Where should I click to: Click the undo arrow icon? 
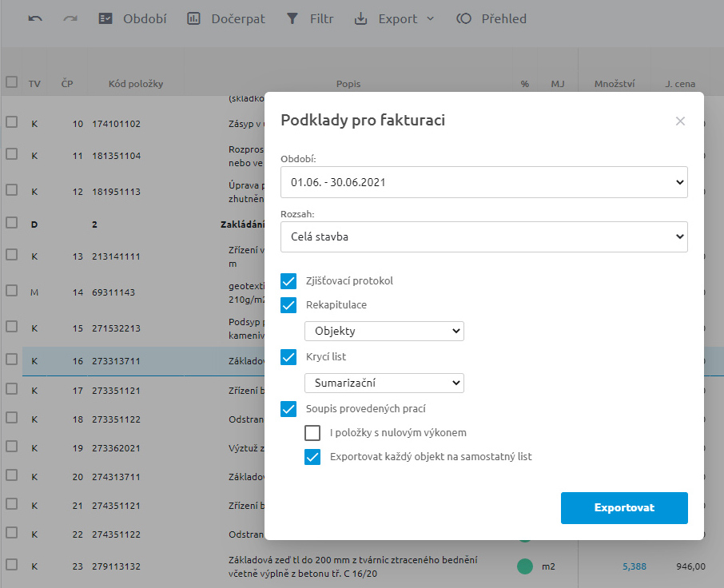pyautogui.click(x=35, y=18)
